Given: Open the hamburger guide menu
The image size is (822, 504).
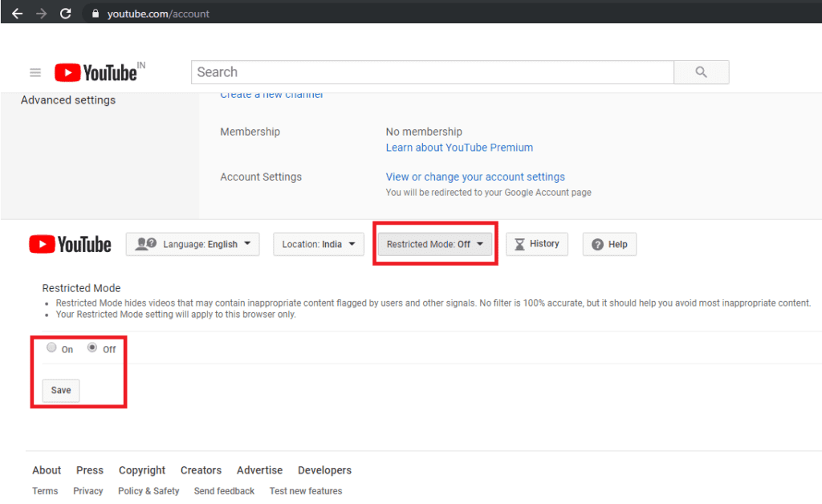Looking at the screenshot, I should [x=35, y=72].
